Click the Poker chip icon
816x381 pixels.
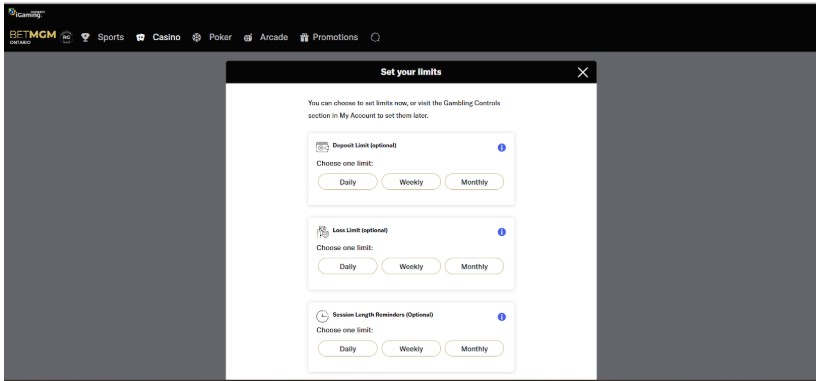point(197,37)
